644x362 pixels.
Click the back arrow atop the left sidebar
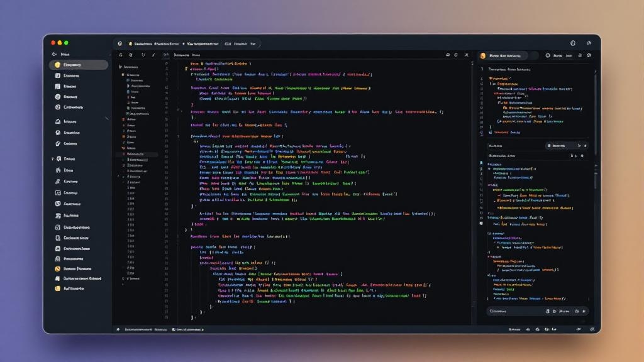pos(54,54)
